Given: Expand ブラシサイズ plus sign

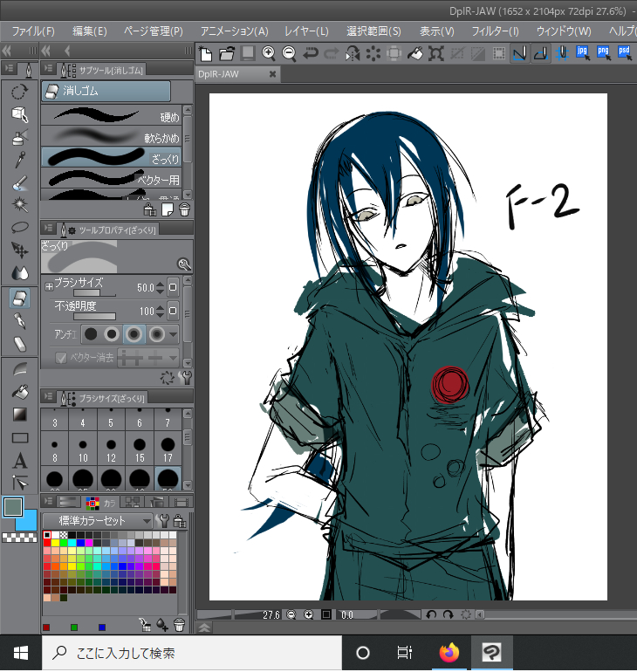Looking at the screenshot, I should click(x=49, y=286).
